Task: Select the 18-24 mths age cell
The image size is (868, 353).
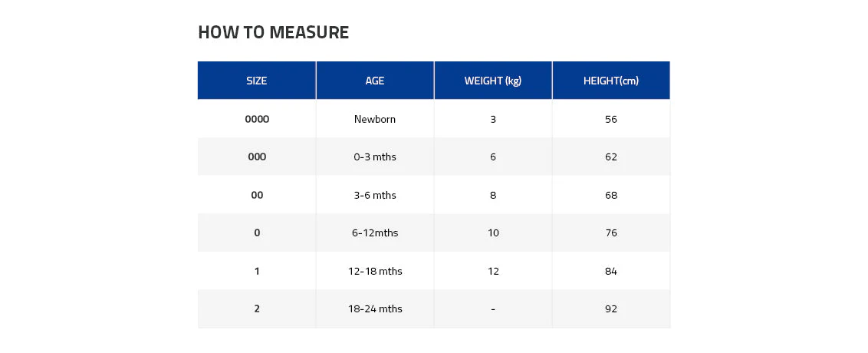Action: [375, 308]
